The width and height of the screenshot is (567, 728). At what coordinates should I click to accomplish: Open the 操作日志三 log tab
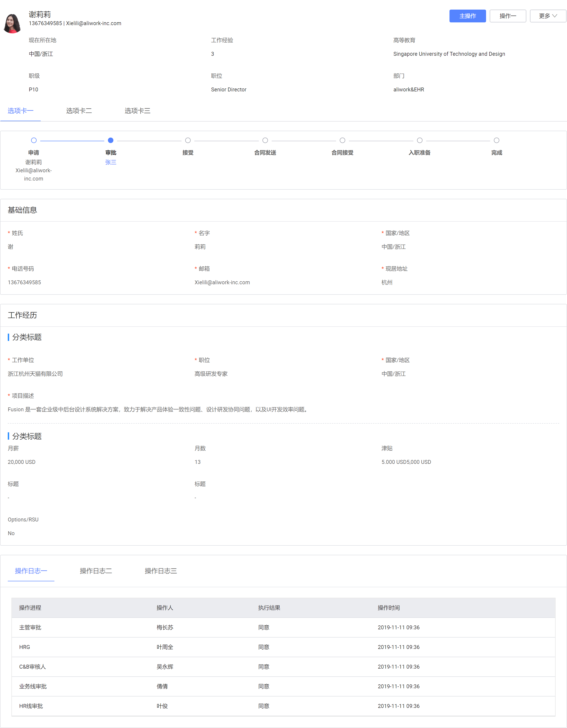[160, 571]
